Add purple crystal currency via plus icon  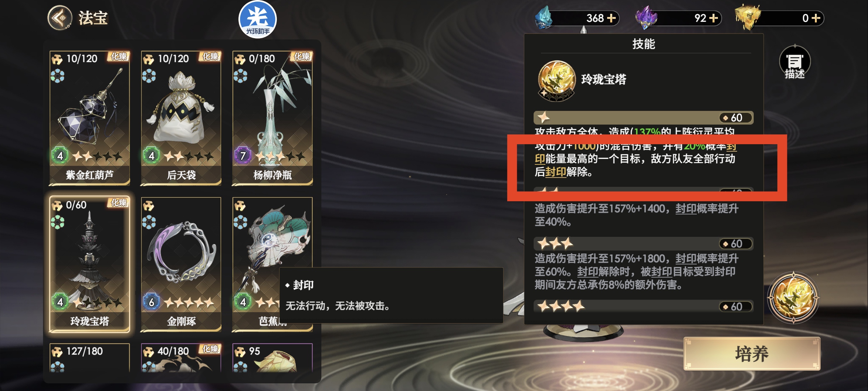(x=713, y=18)
